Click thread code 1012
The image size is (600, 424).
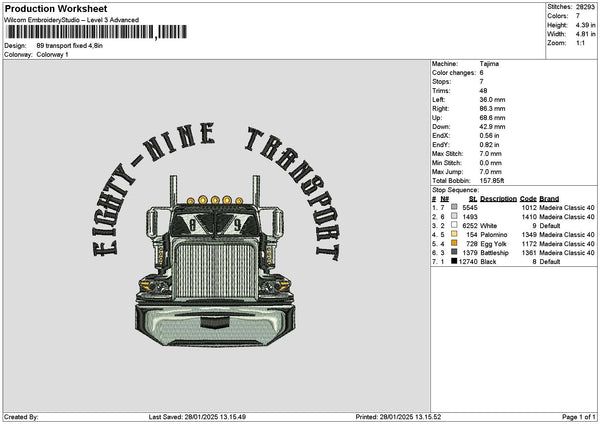pyautogui.click(x=529, y=208)
